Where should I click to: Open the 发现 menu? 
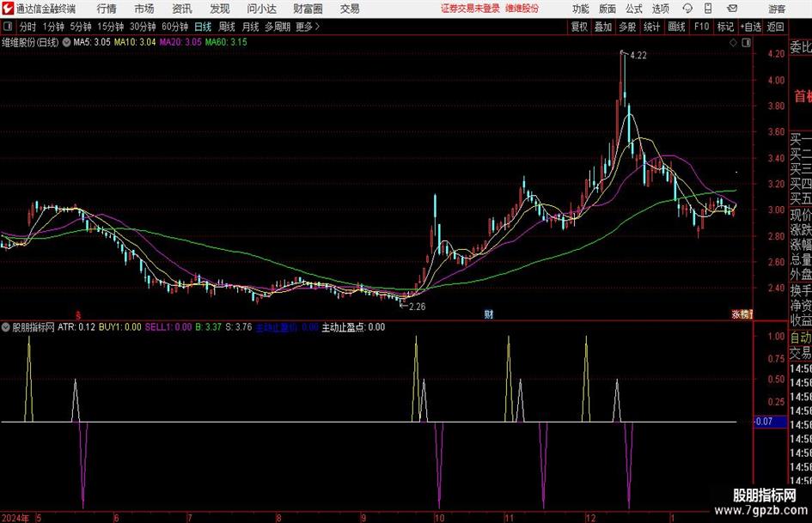click(x=220, y=9)
